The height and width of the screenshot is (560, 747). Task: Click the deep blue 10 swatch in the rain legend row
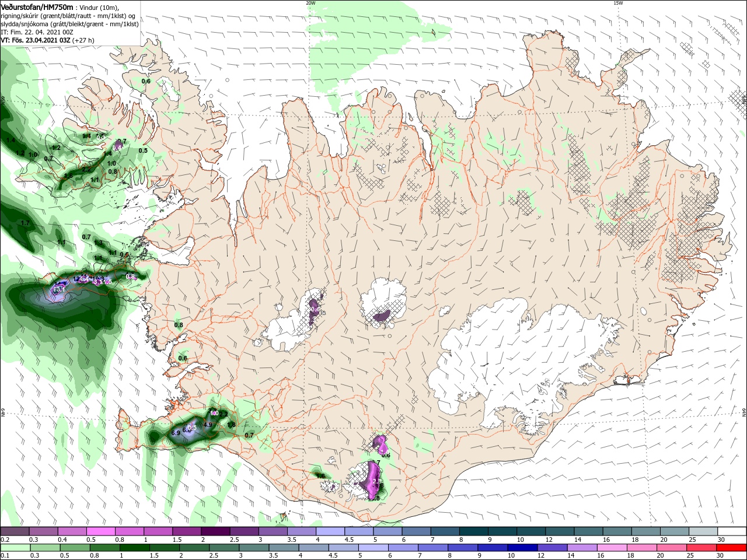point(523,547)
